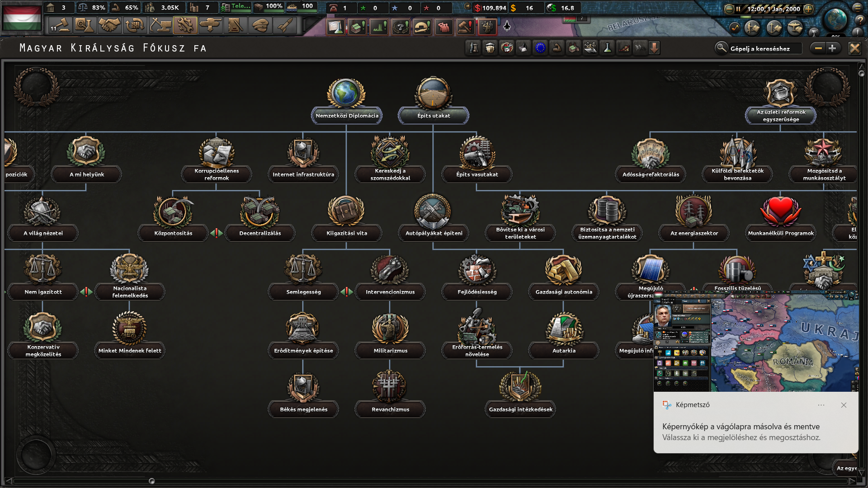
Task: Zoom out focus tree with minus button
Action: tap(818, 48)
